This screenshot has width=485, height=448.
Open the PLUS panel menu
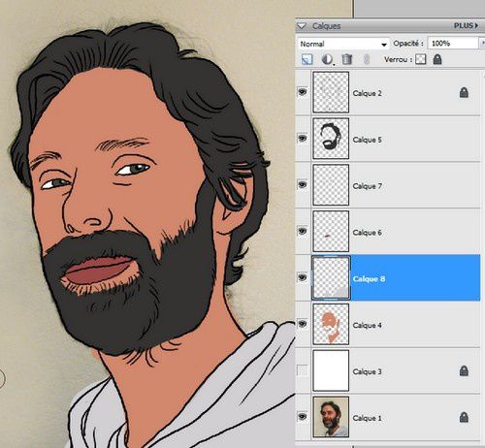point(466,25)
